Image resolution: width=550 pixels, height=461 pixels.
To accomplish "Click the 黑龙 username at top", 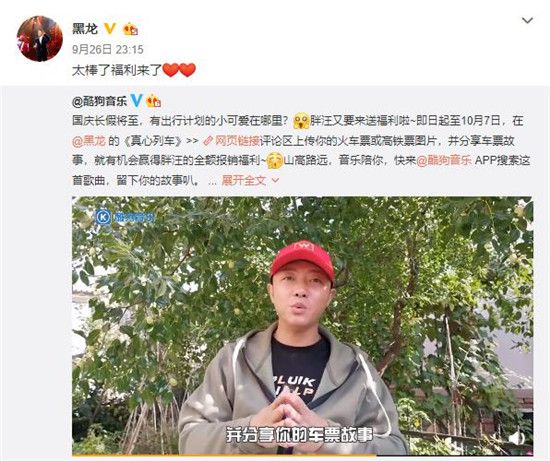I will coord(85,28).
